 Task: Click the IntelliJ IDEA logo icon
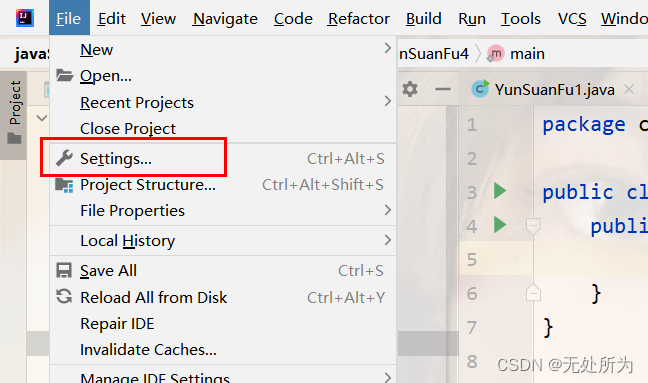click(x=25, y=18)
